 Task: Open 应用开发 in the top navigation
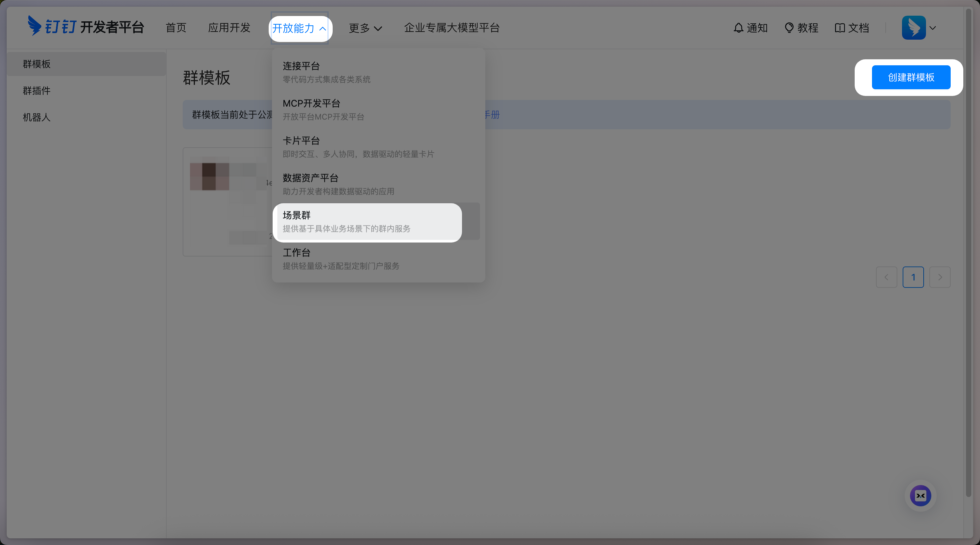coord(229,28)
